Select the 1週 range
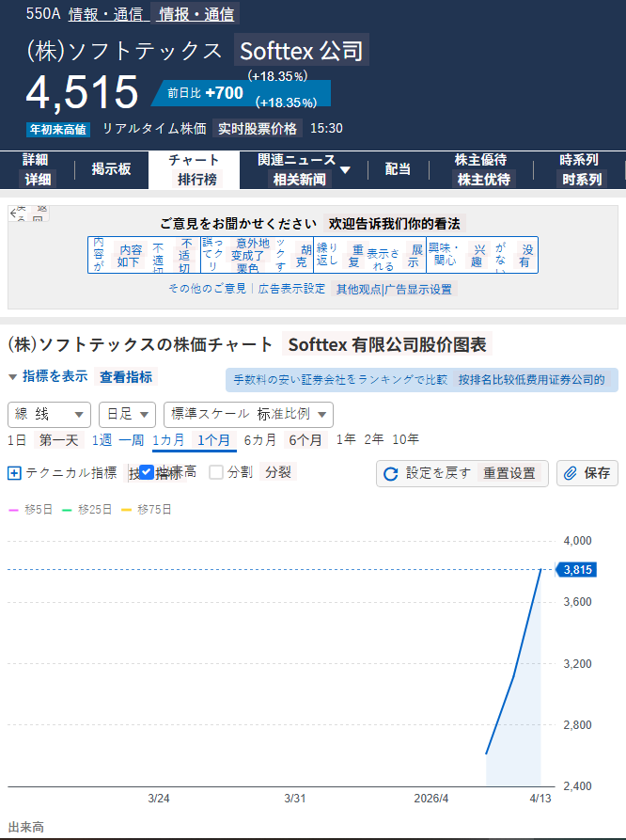 coord(102,440)
